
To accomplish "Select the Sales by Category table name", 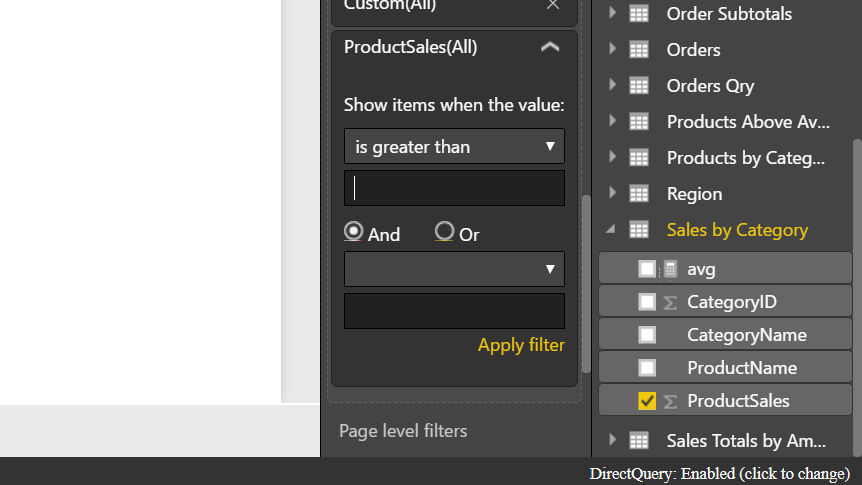I will [x=737, y=230].
